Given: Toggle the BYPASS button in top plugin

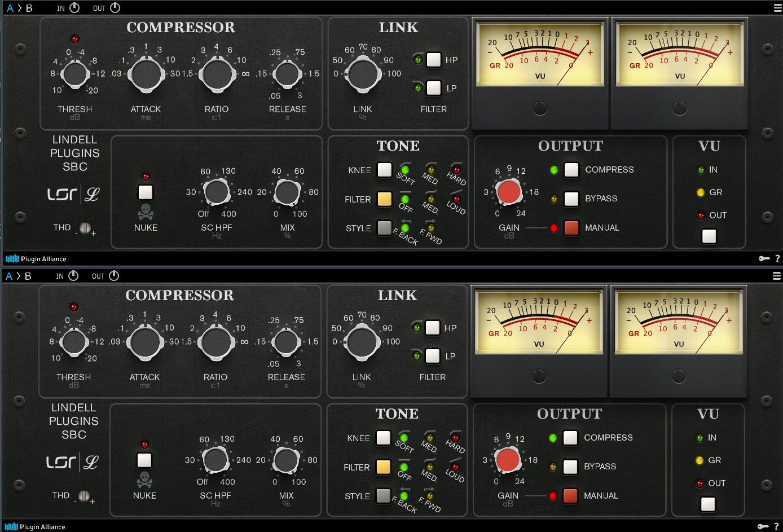Looking at the screenshot, I should click(571, 199).
